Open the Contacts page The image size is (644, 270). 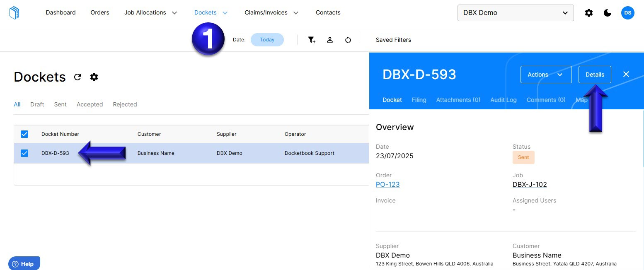click(328, 13)
